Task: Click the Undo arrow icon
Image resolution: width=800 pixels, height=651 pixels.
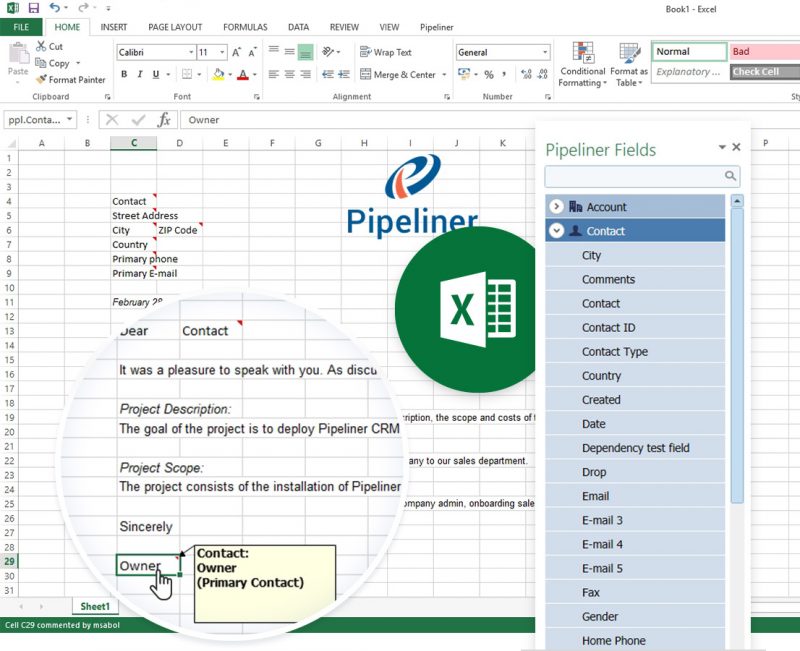Action: point(55,8)
